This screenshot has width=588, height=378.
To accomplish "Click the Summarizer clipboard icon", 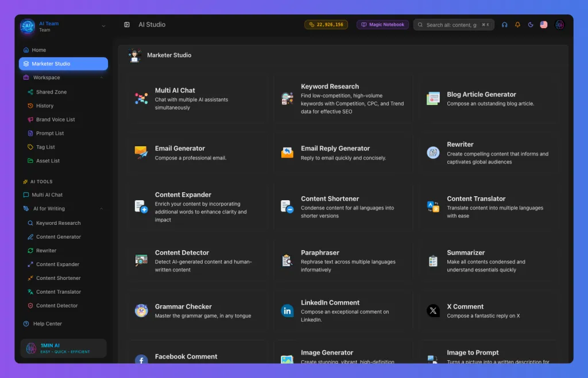I will point(433,260).
